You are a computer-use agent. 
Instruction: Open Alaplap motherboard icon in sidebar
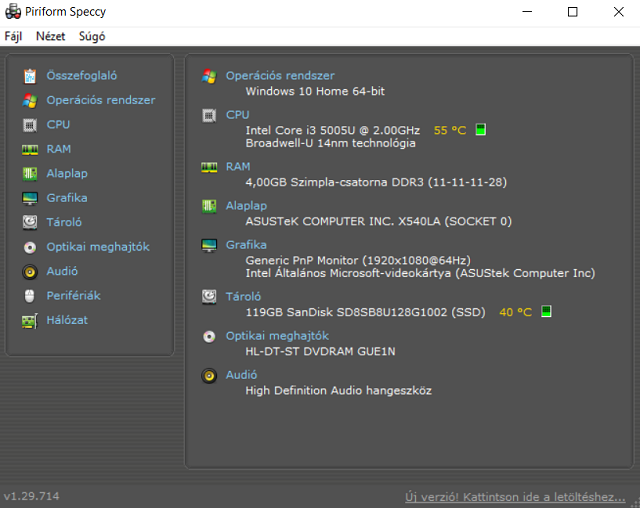[30, 174]
